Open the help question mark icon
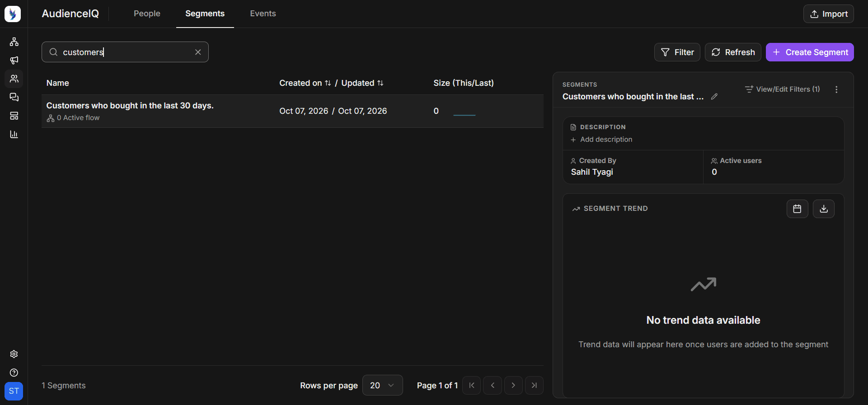 [x=14, y=372]
